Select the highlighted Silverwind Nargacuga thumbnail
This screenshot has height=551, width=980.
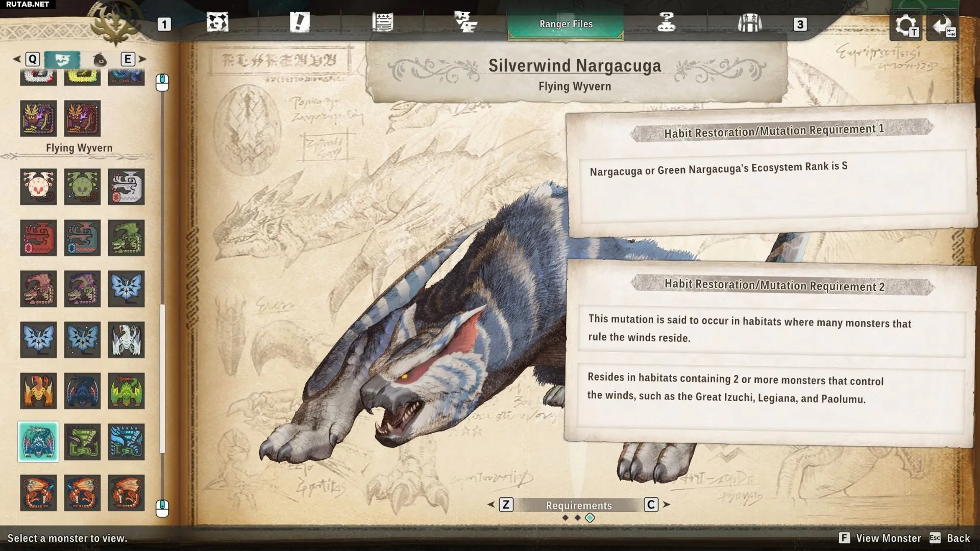click(38, 442)
